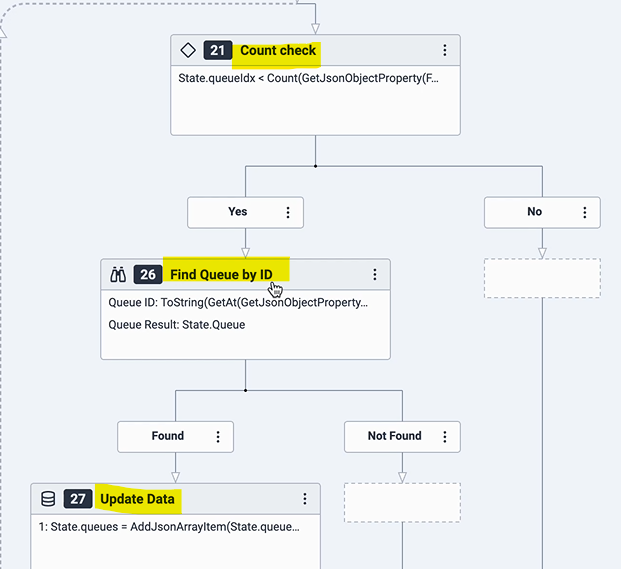Open the Not Found branch options menu
621x569 pixels.
pos(445,436)
